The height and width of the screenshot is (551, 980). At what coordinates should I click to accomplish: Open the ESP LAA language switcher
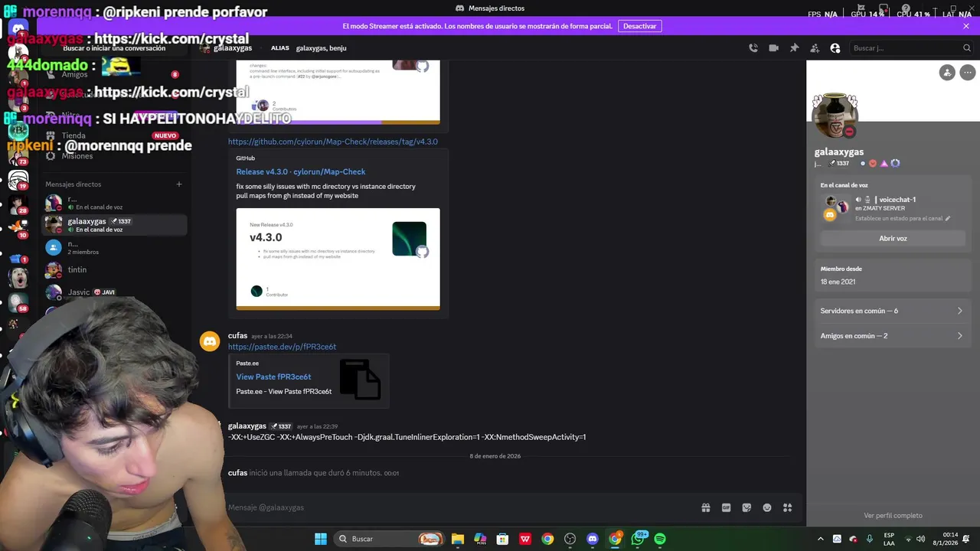pyautogui.click(x=889, y=539)
